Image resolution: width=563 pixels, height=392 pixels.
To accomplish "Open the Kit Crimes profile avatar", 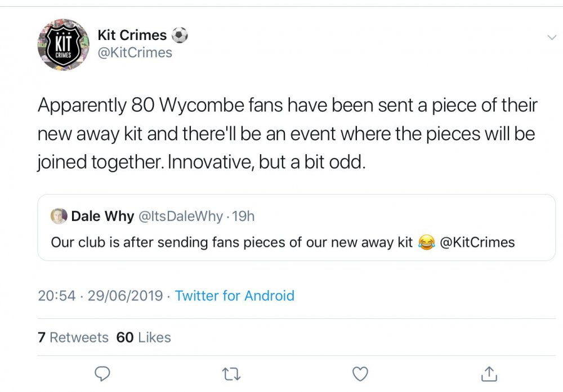I will tap(63, 44).
